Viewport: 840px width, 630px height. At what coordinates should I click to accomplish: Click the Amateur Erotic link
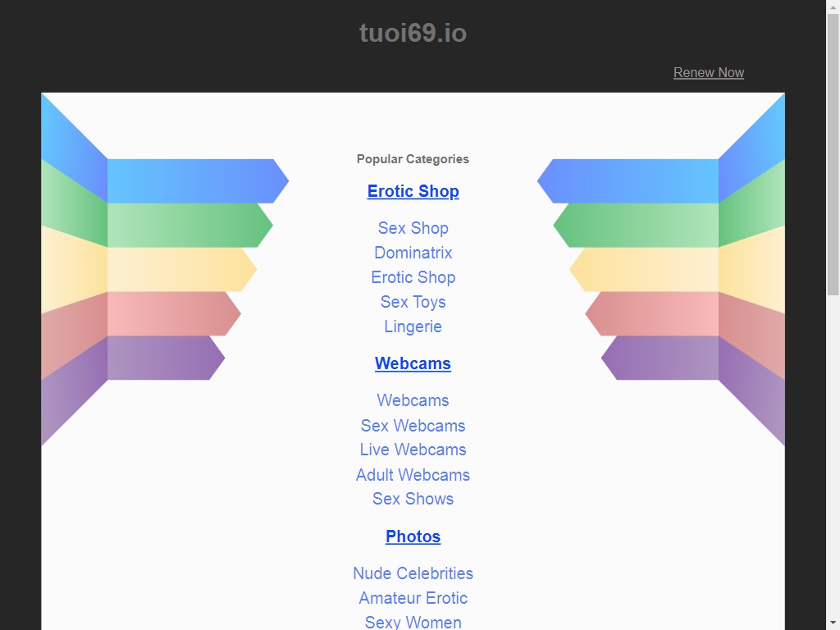tap(413, 598)
